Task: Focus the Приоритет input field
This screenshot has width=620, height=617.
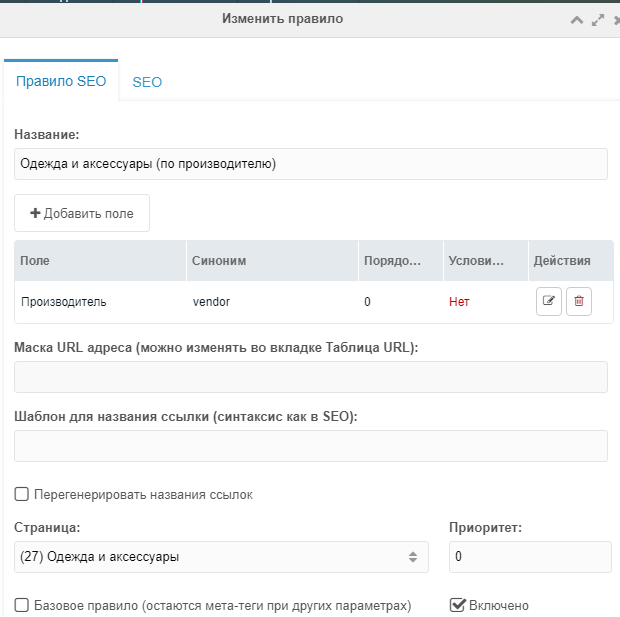Action: [x=530, y=557]
